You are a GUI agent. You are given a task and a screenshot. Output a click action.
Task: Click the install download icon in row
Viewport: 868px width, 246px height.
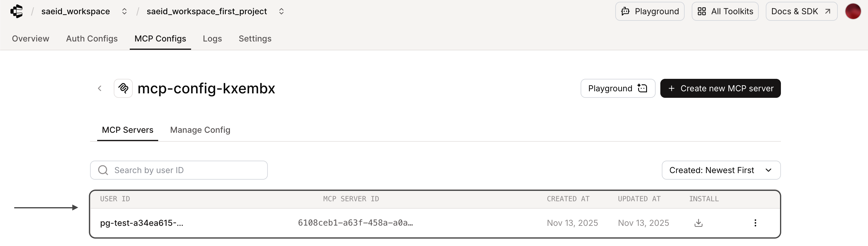698,223
